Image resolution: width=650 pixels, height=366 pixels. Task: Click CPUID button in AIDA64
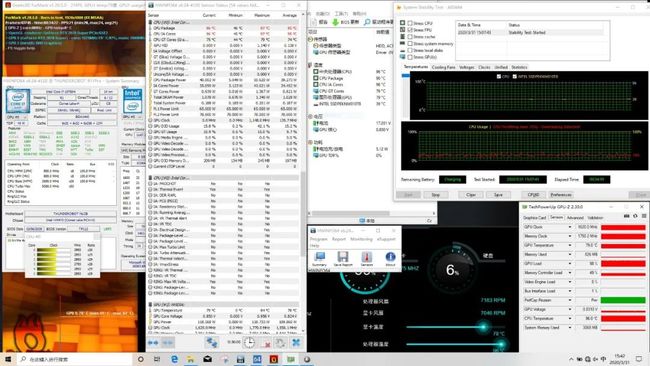(533, 195)
